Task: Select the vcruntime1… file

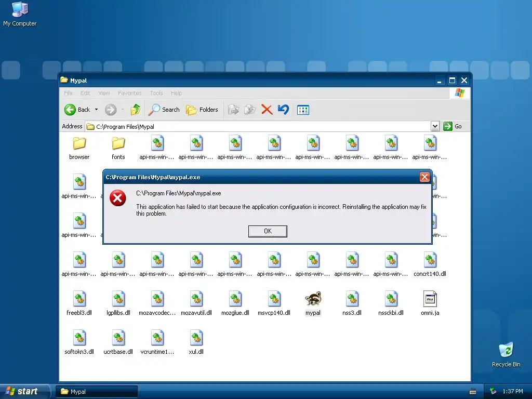Action: pyautogui.click(x=157, y=343)
